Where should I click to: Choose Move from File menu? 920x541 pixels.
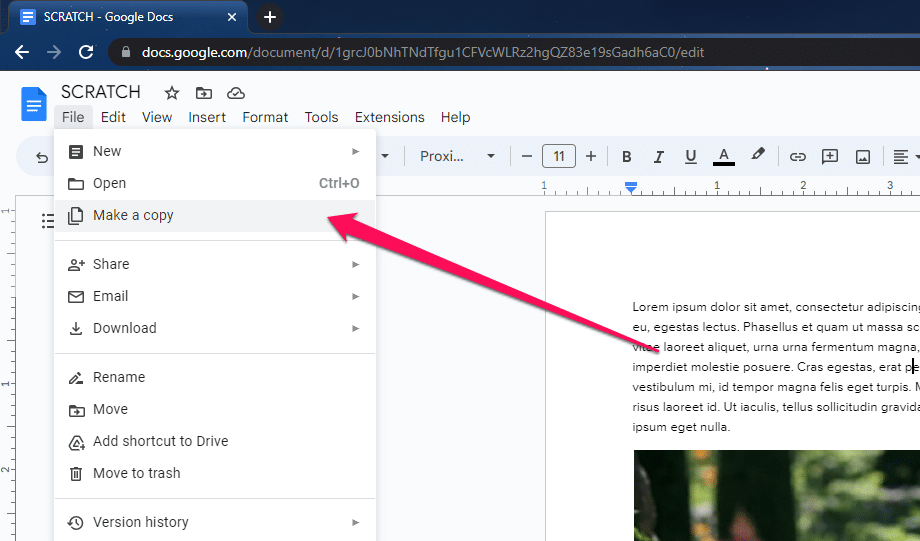(x=215, y=409)
